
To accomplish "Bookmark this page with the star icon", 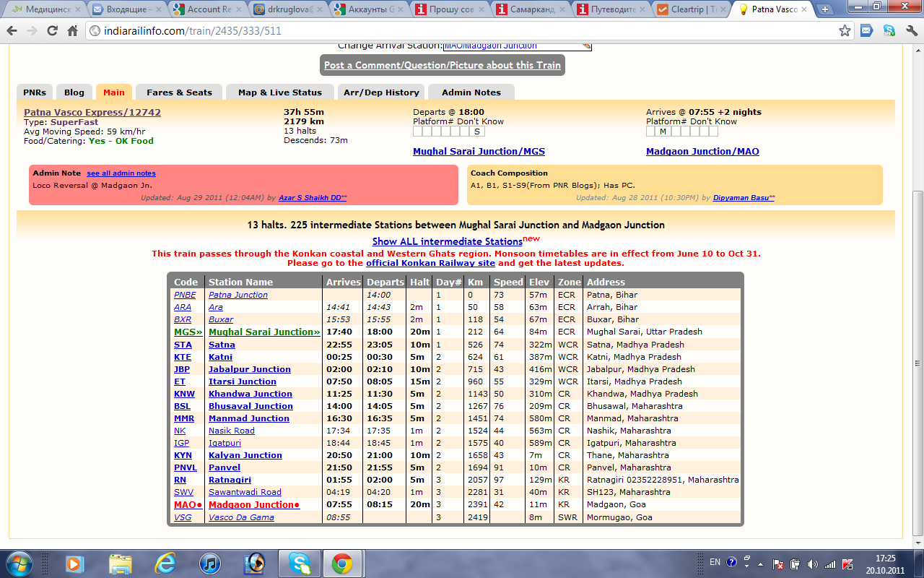I will (x=845, y=31).
